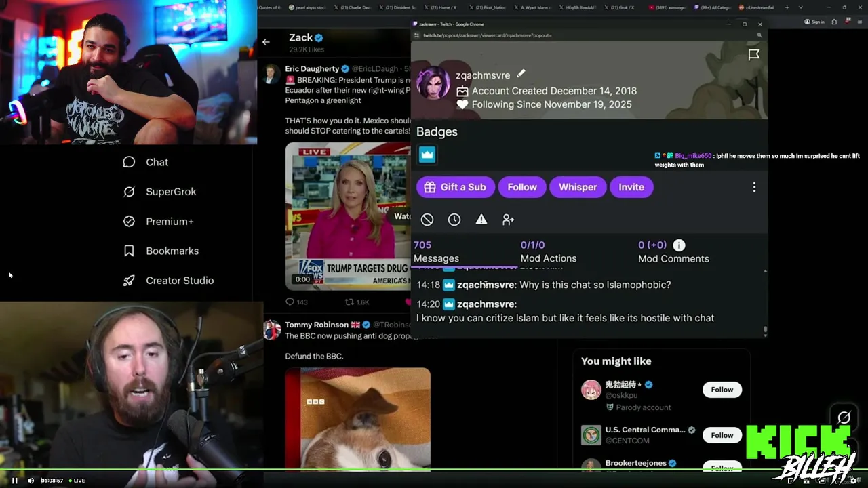Open the Eric Daugherty post's Fox News video
Screen dimensions: 868x488
pos(348,216)
